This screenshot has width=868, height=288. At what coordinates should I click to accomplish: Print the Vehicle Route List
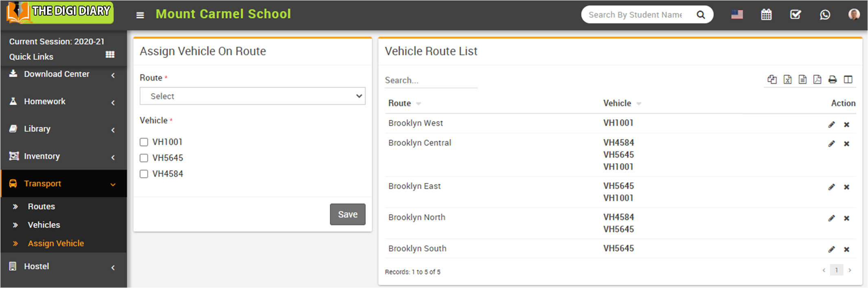click(833, 79)
